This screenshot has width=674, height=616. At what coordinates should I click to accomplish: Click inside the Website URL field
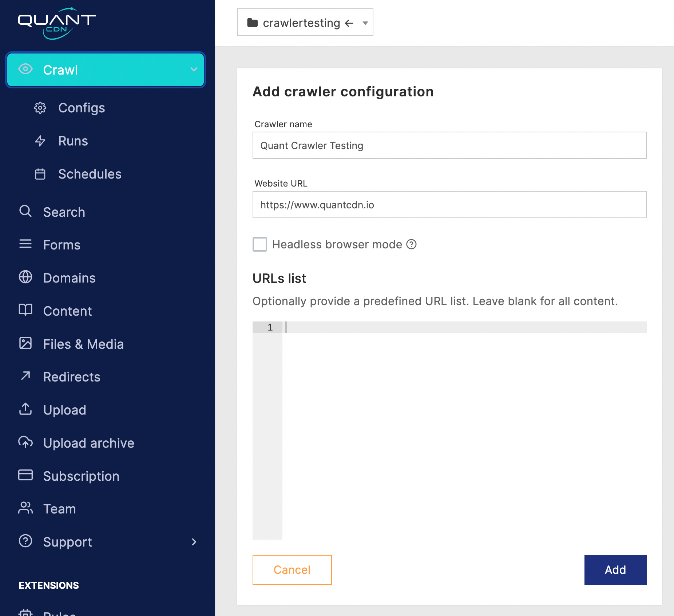click(449, 205)
